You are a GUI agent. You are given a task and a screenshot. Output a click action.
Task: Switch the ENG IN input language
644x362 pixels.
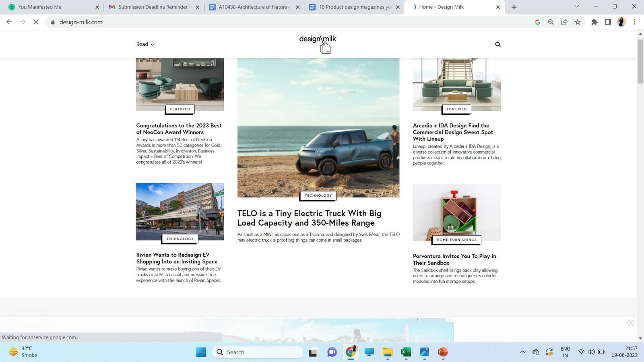pos(565,352)
